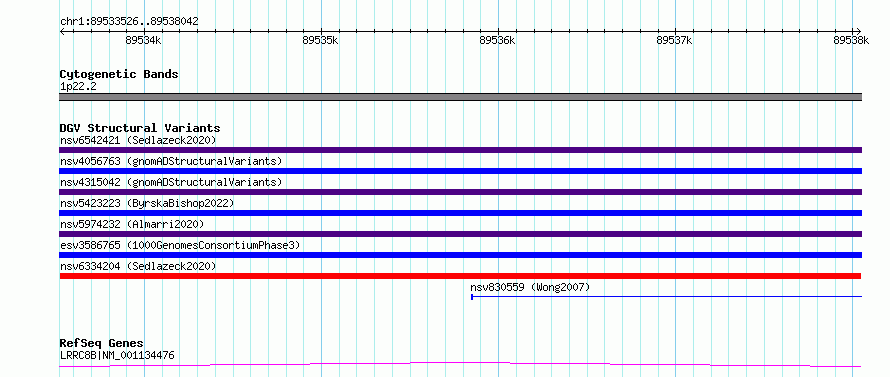Select the blue esv3586765 variant bar
Screen dimensions: 890x377
coord(460,255)
